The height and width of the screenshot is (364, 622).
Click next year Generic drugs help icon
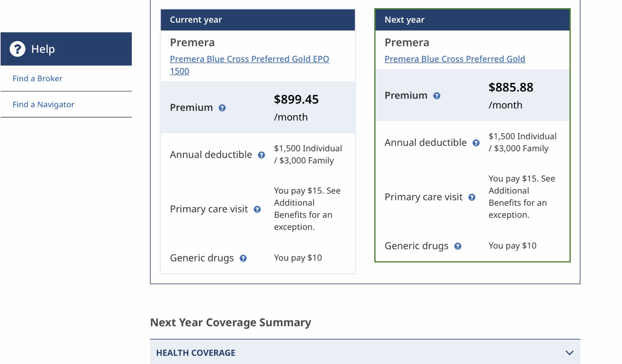tap(458, 246)
